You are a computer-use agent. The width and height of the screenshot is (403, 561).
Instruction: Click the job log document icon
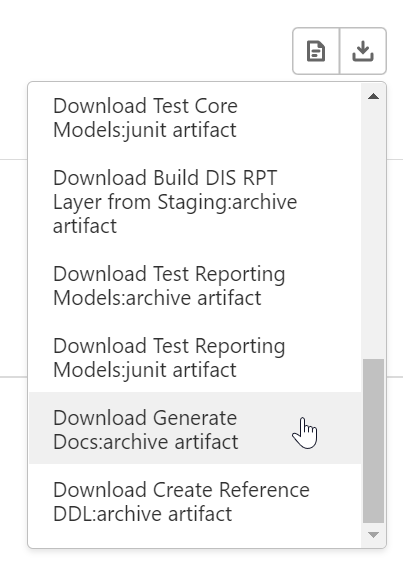pyautogui.click(x=316, y=51)
